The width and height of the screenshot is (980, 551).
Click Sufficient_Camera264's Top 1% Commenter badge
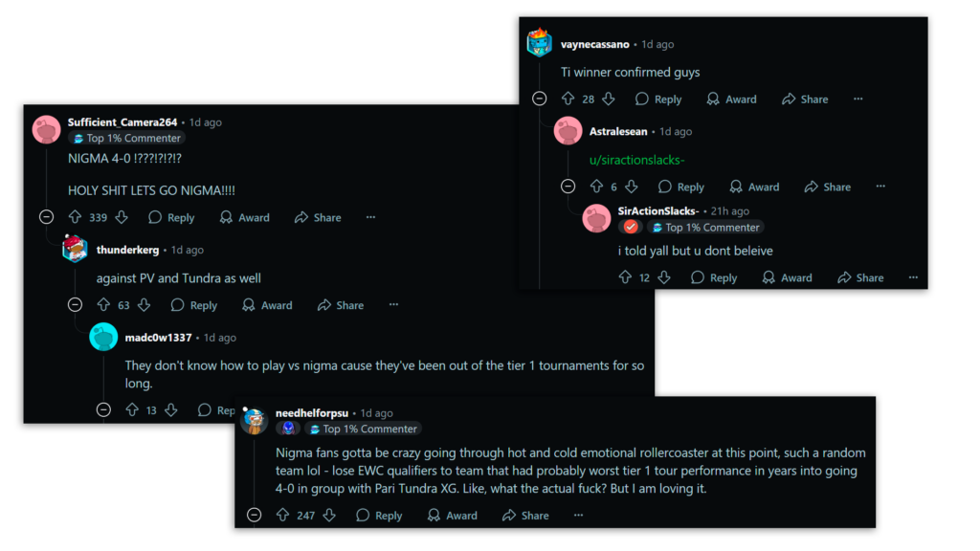click(126, 138)
